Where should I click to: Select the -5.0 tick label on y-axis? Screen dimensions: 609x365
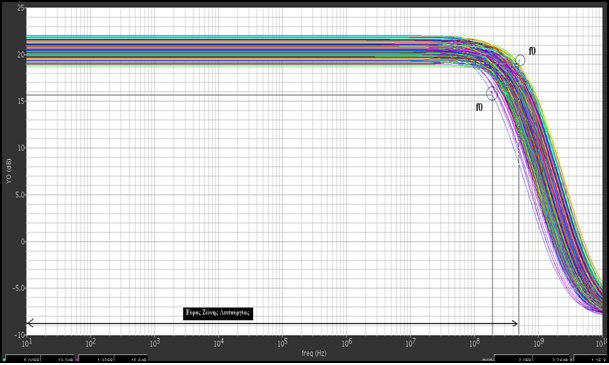pyautogui.click(x=19, y=288)
